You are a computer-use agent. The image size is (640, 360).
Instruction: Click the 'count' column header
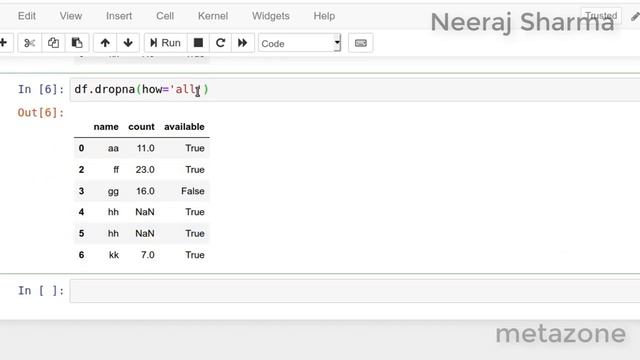tap(141, 127)
